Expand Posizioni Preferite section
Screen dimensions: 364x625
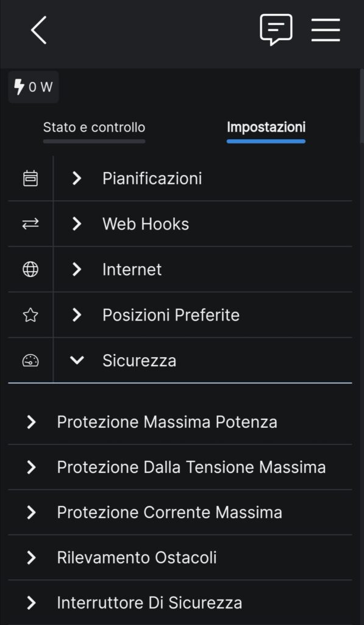[203, 316]
